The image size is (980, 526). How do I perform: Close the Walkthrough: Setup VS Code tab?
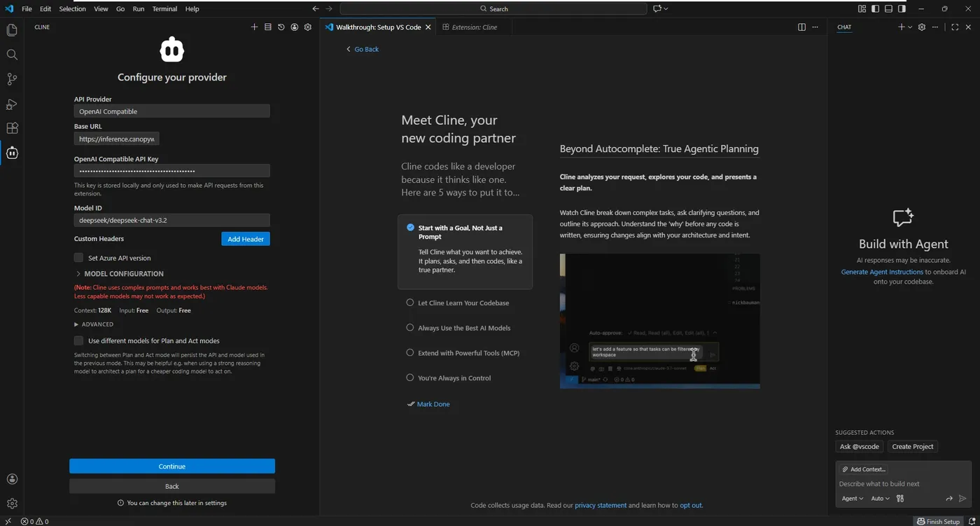click(428, 27)
